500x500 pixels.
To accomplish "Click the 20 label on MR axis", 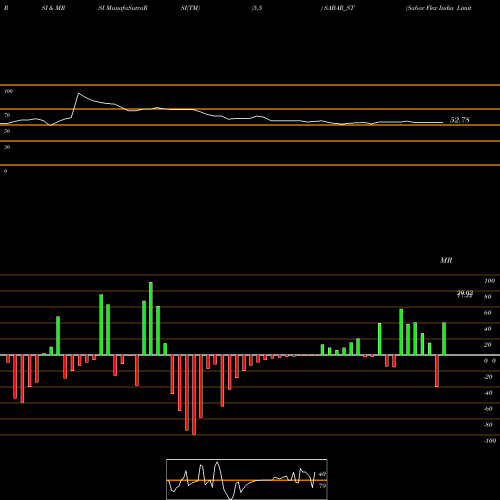I will tap(488, 345).
